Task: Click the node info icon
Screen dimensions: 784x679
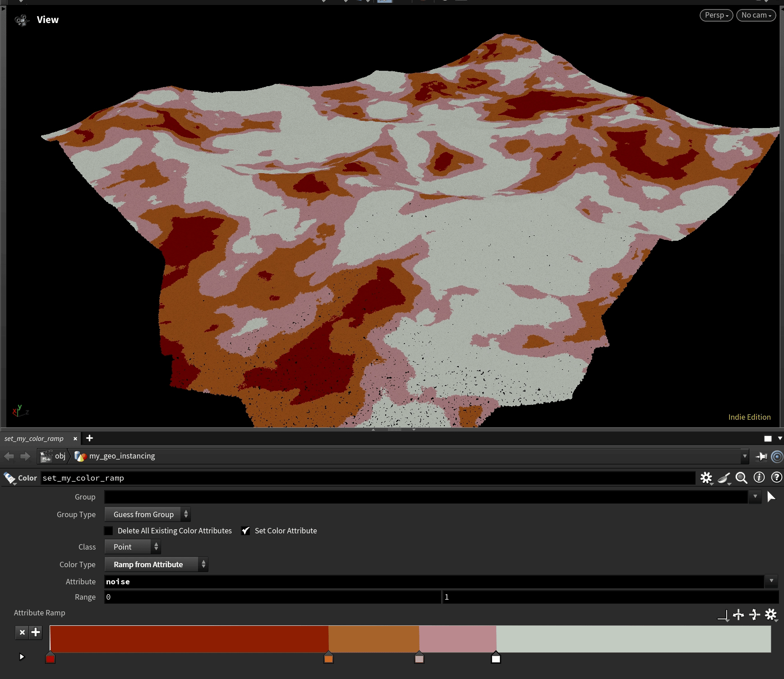Action: click(x=759, y=477)
